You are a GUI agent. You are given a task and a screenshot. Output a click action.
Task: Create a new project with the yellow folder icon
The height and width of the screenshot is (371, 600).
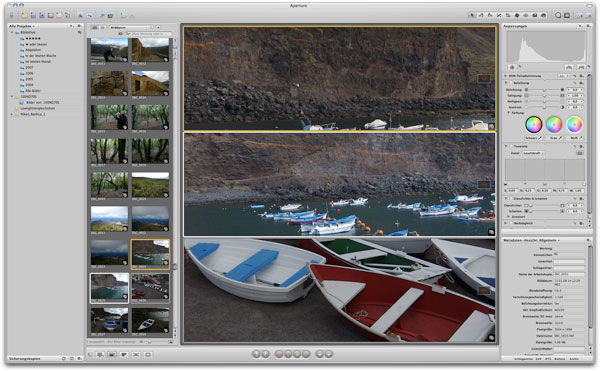(24, 15)
